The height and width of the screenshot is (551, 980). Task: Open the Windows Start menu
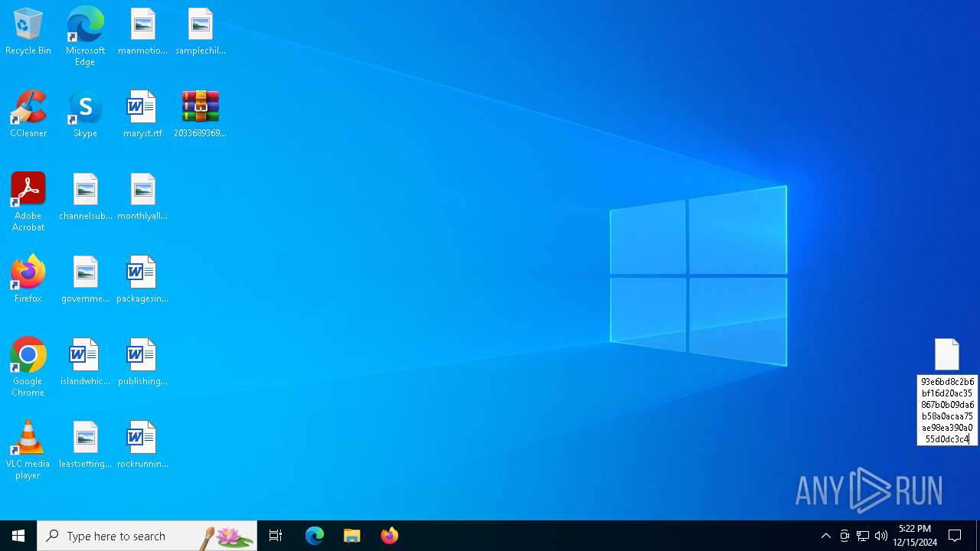18,536
